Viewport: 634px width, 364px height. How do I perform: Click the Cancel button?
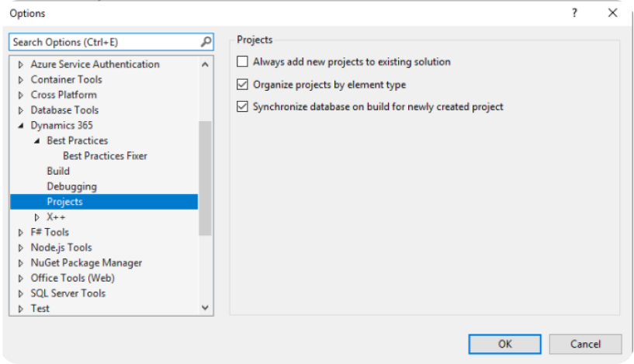[x=585, y=344]
